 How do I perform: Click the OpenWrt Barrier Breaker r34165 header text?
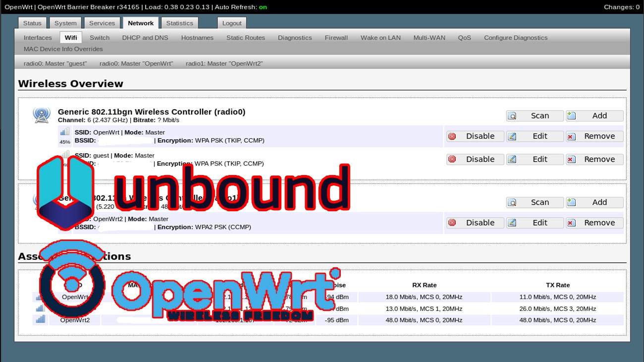click(89, 7)
